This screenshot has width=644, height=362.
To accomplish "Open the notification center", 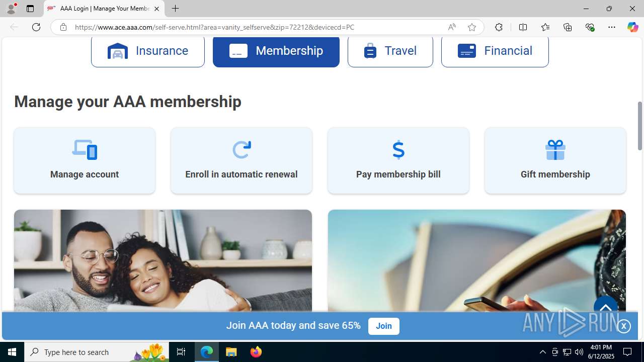I will coord(628,352).
